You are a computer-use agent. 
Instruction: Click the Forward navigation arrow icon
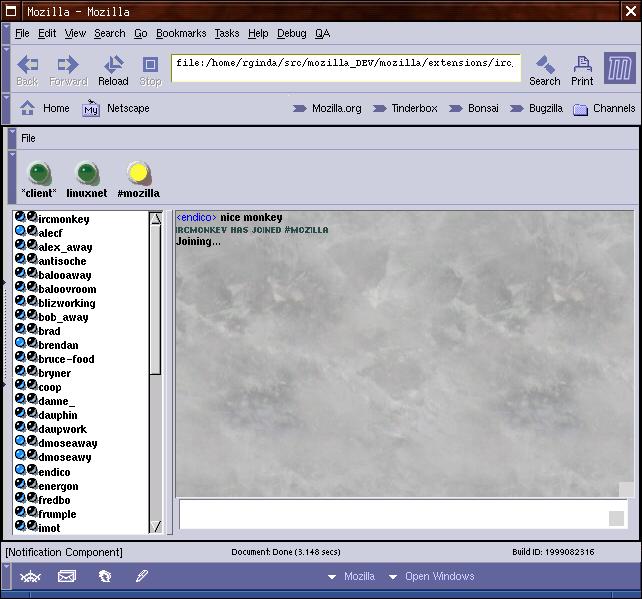[x=68, y=65]
